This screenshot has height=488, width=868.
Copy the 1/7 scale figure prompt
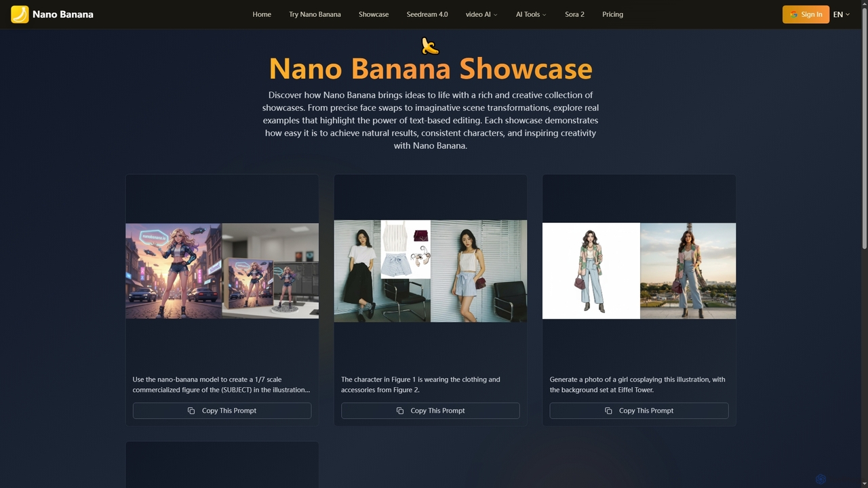point(222,411)
